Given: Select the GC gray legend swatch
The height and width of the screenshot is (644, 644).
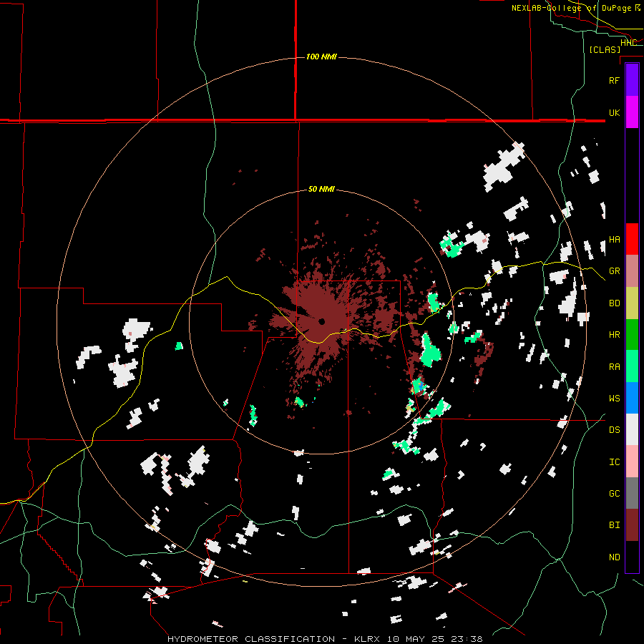Looking at the screenshot, I should point(632,493).
